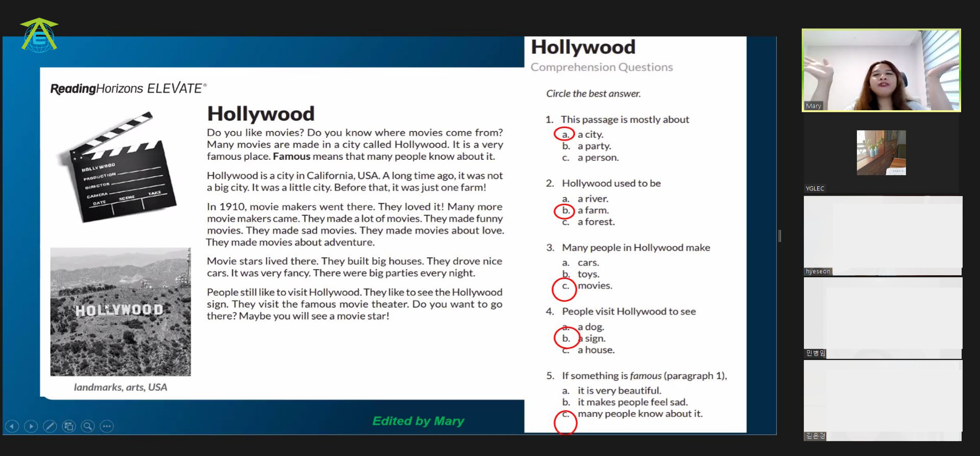Click the sentence "Maybe you will see a movie star!"

tap(314, 316)
